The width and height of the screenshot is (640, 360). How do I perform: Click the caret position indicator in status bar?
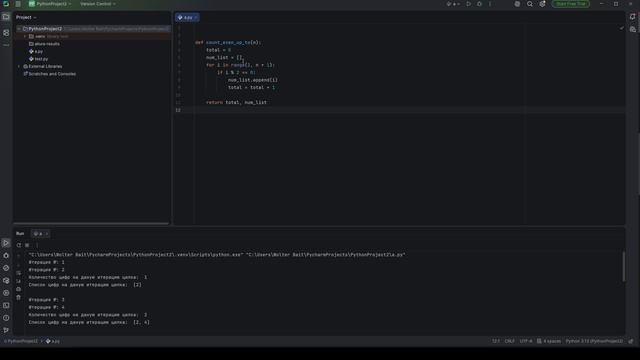[496, 341]
